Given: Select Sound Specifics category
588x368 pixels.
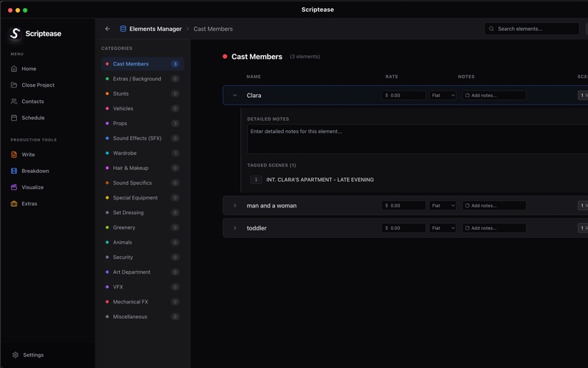Looking at the screenshot, I should 142,183.
